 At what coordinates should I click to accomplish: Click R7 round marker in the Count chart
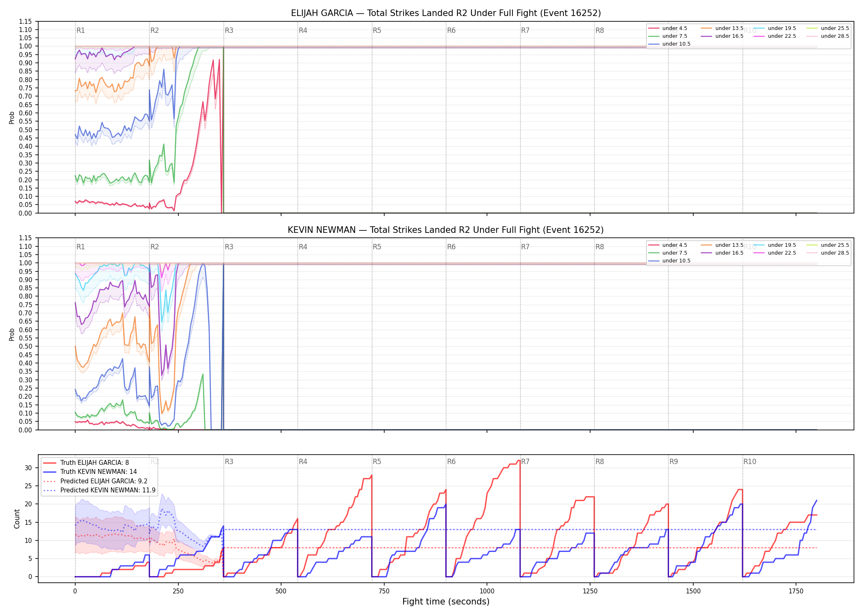click(525, 462)
